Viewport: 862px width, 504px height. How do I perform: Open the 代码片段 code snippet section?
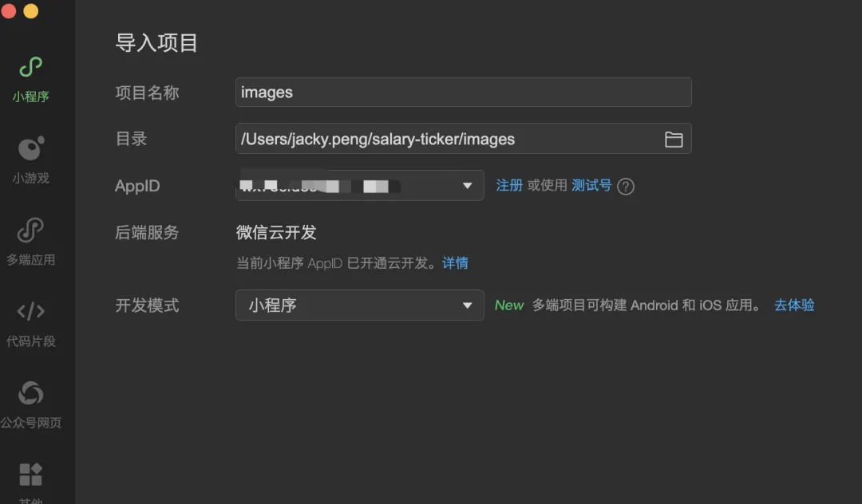pos(31,323)
